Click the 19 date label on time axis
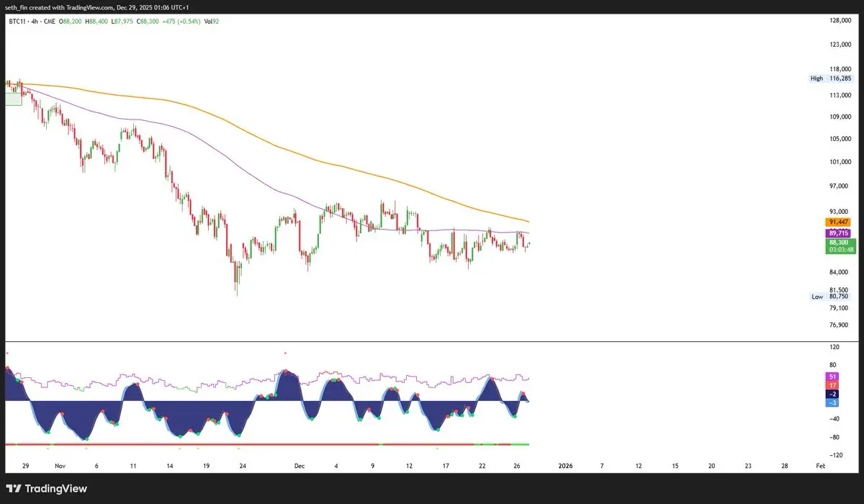The width and height of the screenshot is (864, 504). 207,467
